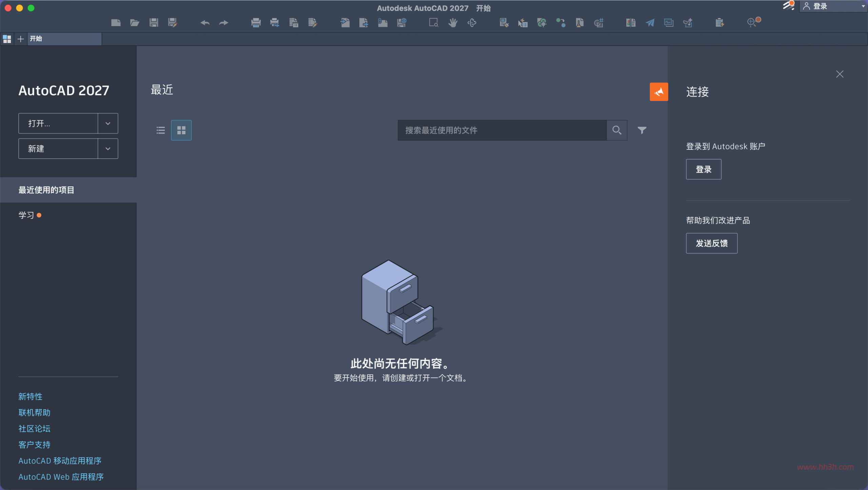Click the Undo arrow icon
Viewport: 868px width, 490px height.
[x=205, y=23]
